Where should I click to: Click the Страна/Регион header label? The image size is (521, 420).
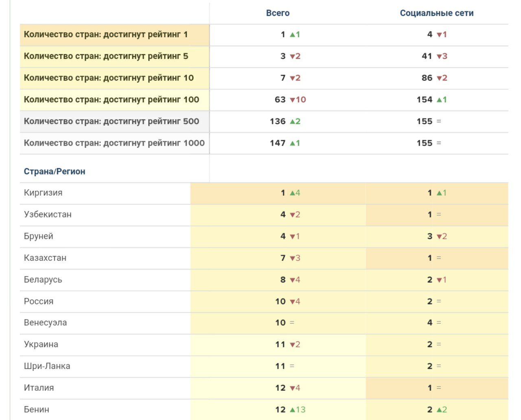point(55,171)
